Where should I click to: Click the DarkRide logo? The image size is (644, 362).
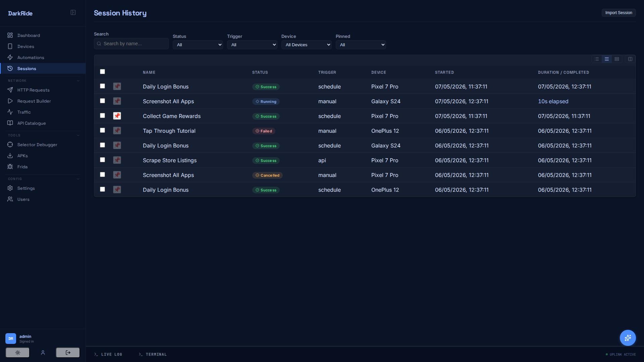point(20,13)
